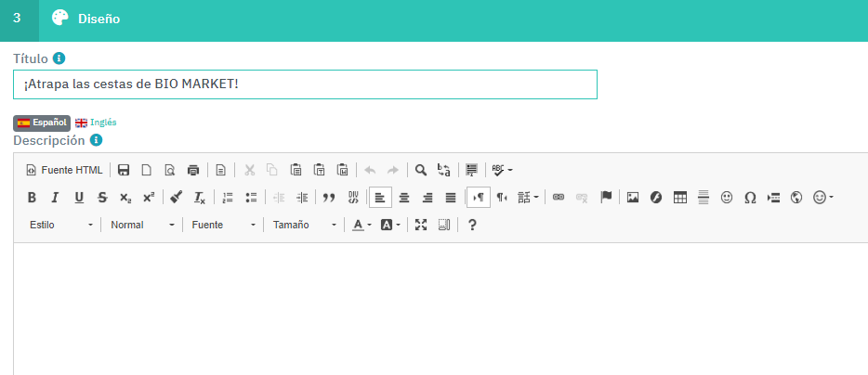The image size is (868, 375).
Task: Toggle Bold formatting
Action: pyautogui.click(x=33, y=198)
